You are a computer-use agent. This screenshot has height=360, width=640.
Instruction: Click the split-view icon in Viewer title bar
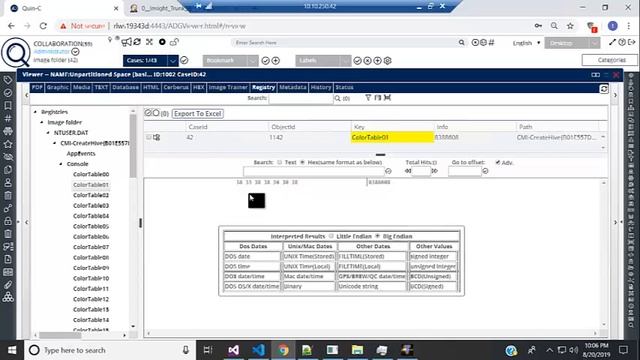pyautogui.click(x=596, y=75)
